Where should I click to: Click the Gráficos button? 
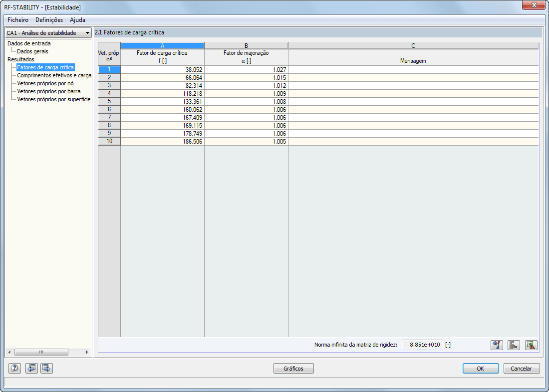click(x=293, y=368)
